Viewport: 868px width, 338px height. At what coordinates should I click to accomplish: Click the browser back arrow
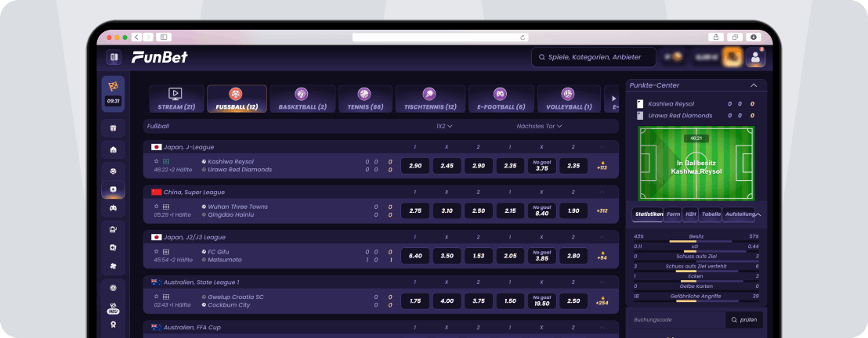coord(137,37)
